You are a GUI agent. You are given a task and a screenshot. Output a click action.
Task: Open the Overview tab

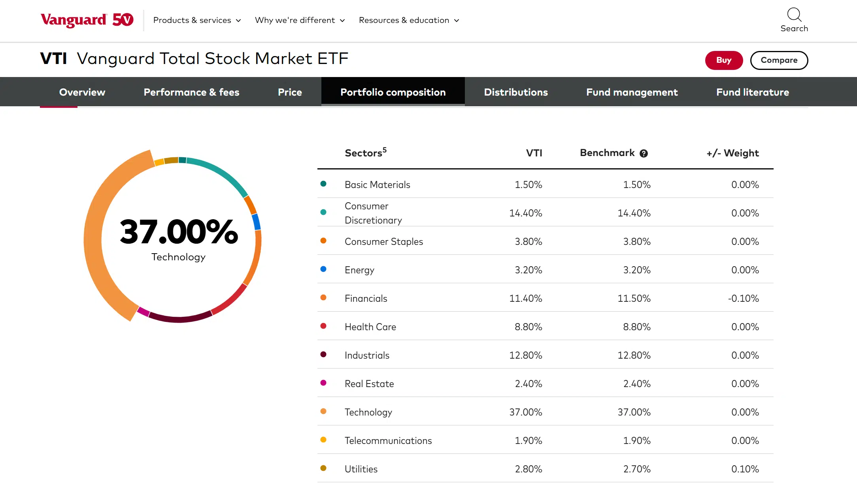(x=82, y=92)
